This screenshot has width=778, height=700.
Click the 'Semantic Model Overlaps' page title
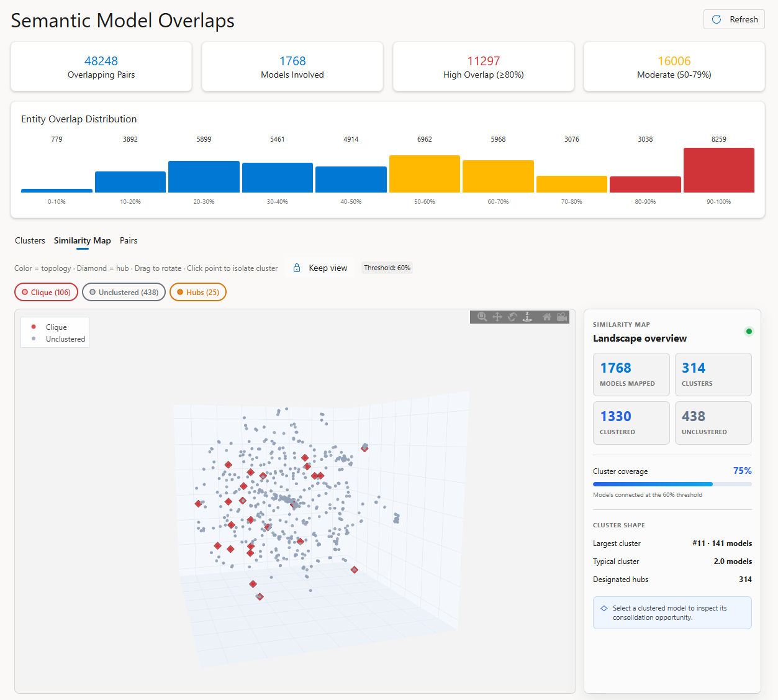(x=123, y=20)
